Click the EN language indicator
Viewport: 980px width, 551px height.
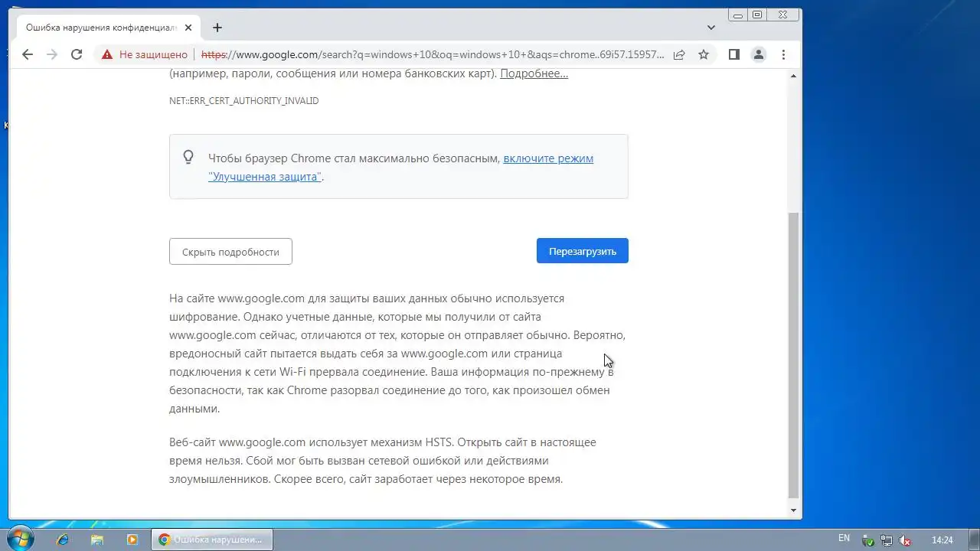pyautogui.click(x=844, y=539)
